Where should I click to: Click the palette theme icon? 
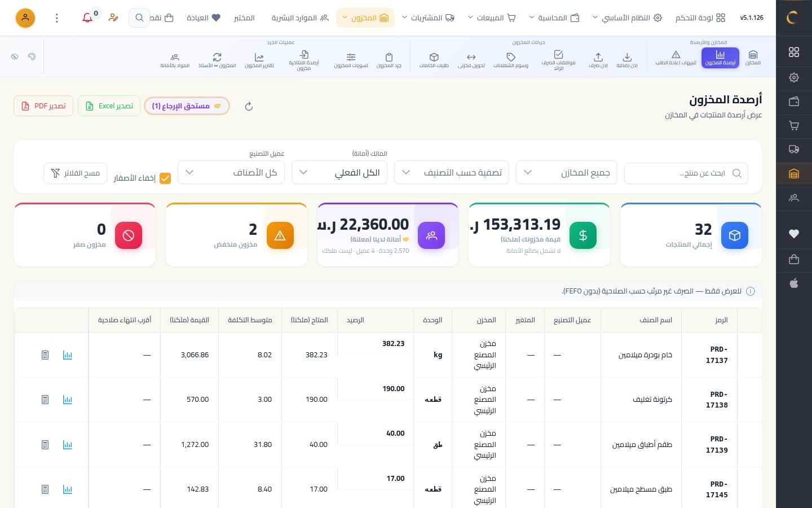tap(32, 56)
